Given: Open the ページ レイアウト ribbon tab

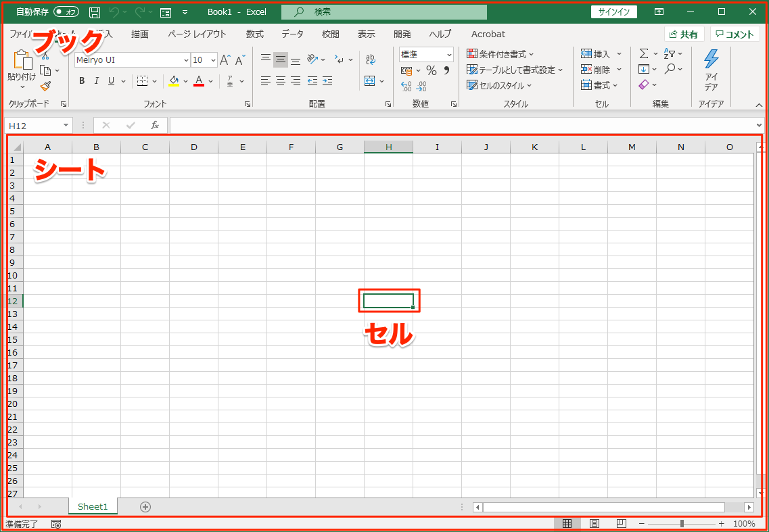Looking at the screenshot, I should (x=197, y=34).
